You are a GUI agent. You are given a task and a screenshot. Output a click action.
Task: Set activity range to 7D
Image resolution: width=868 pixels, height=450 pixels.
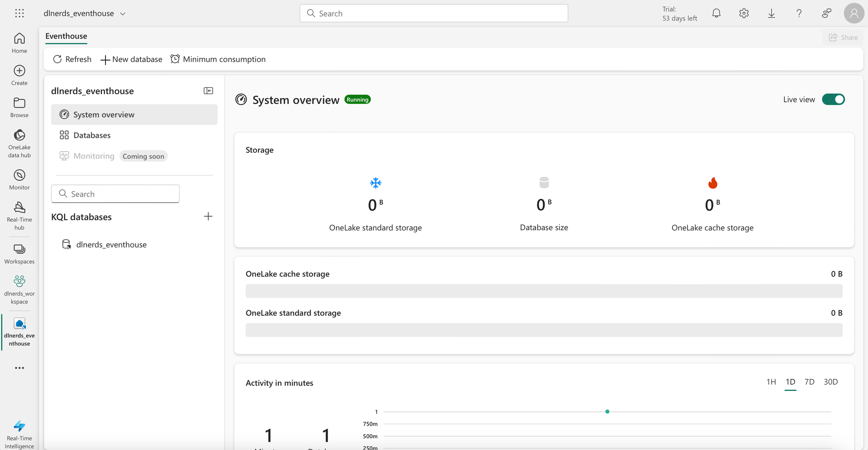[x=809, y=382]
